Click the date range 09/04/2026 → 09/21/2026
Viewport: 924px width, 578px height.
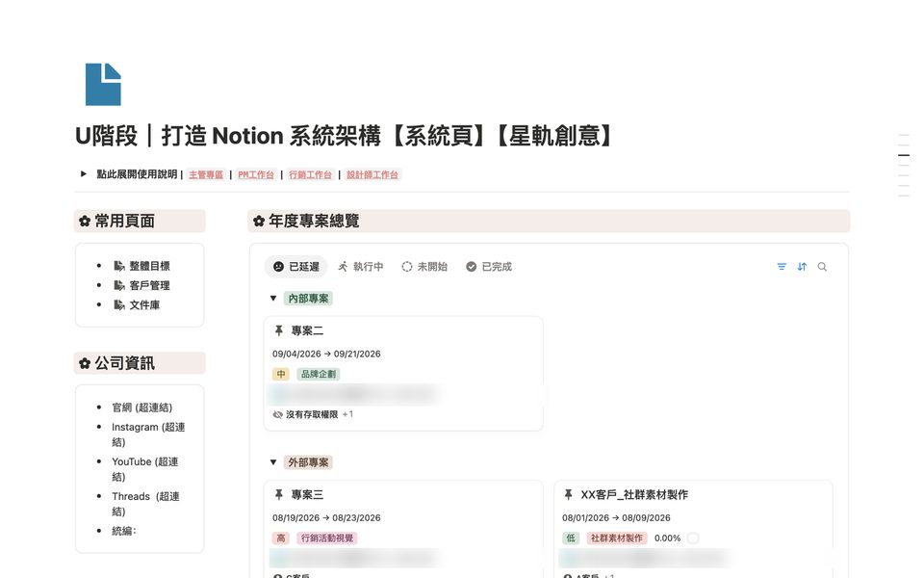tap(326, 354)
